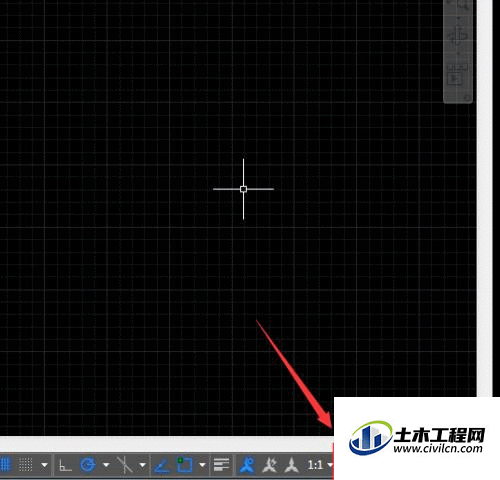Screen dimensions: 500x480
Task: Toggle 2D Object Snap square icon
Action: pyautogui.click(x=184, y=465)
